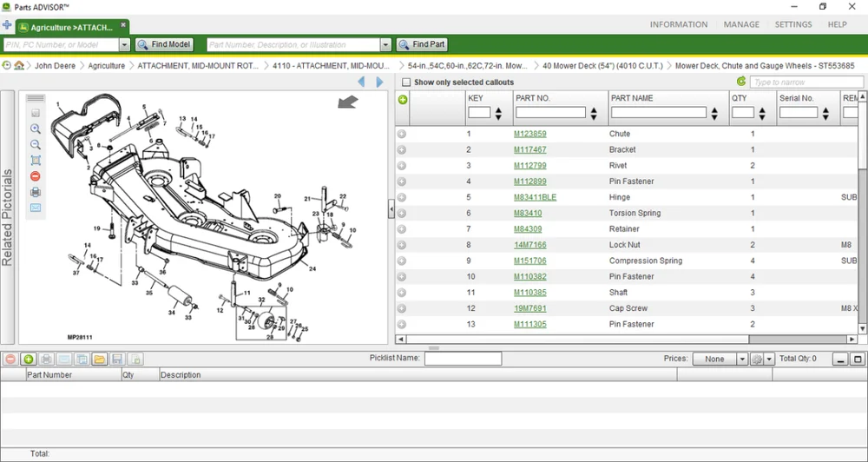Screen dimensions: 868x462
Task: Click the home icon in the breadcrumb
Action: [x=19, y=66]
